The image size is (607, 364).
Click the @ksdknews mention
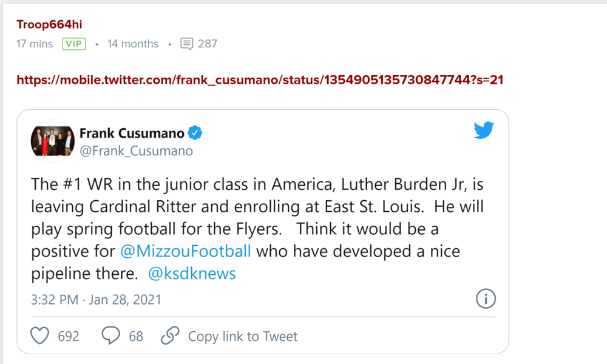[192, 274]
